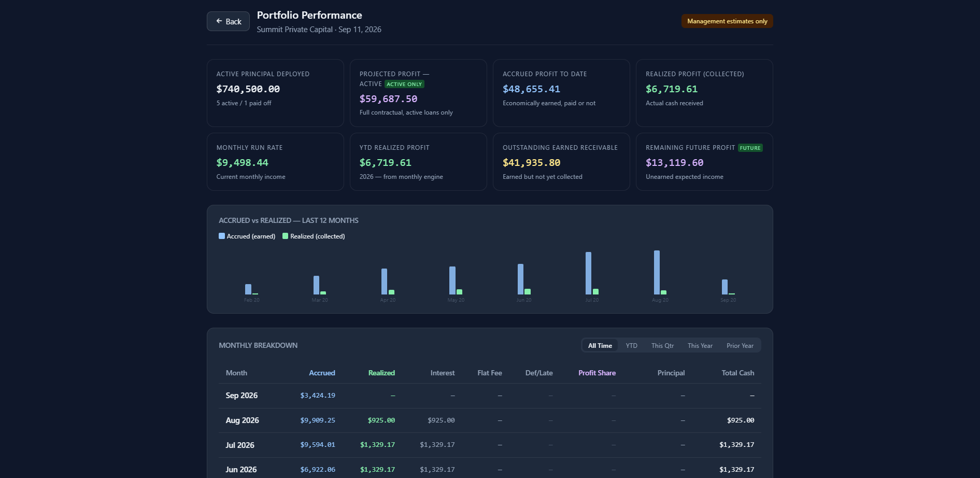980x478 pixels.
Task: Click the Month column header
Action: pos(236,373)
